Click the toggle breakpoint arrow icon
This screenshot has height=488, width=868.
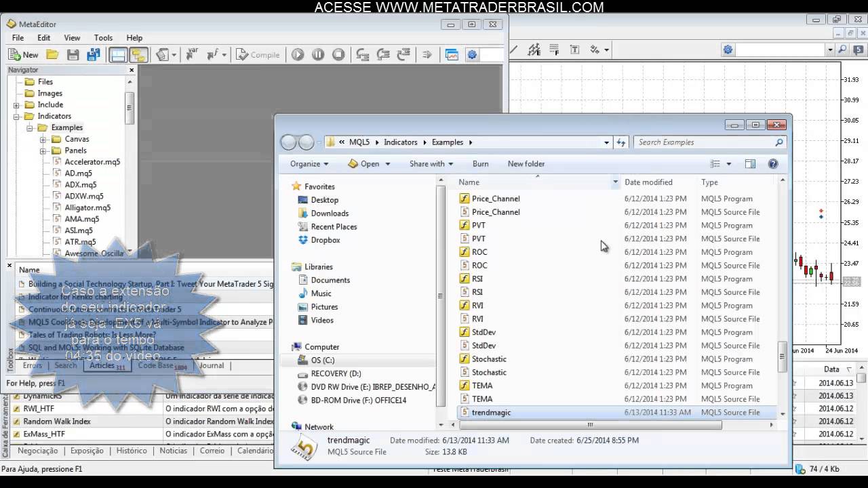click(427, 55)
